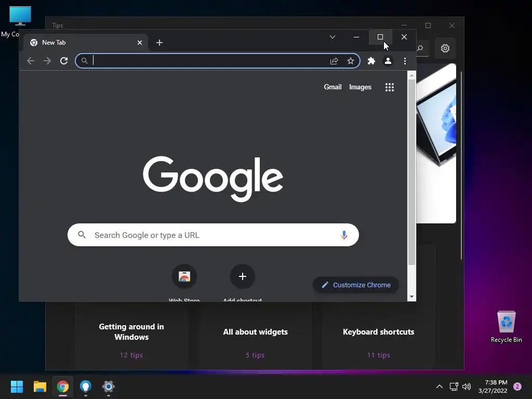Click the search icon in Tips window
Viewport: 532px width, 399px height.
coord(420,48)
